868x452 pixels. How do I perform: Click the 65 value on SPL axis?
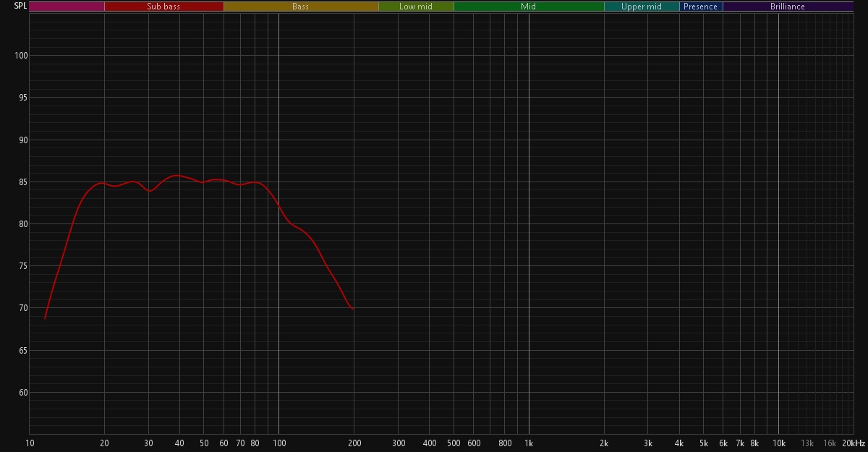(x=22, y=351)
